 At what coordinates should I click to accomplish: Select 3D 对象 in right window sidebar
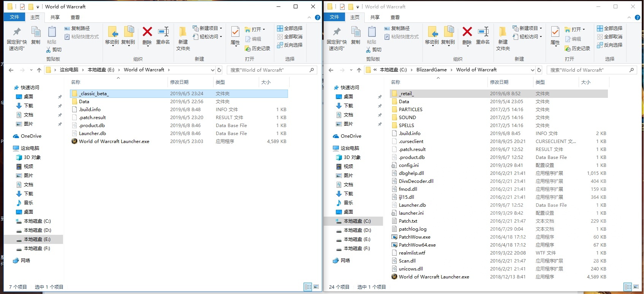[352, 157]
